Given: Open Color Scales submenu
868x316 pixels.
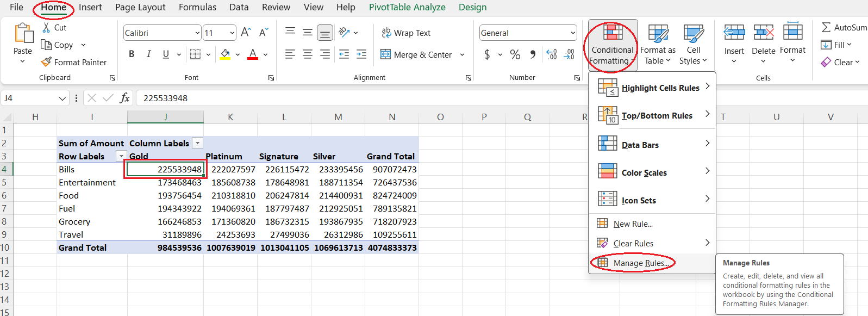Looking at the screenshot, I should click(652, 172).
